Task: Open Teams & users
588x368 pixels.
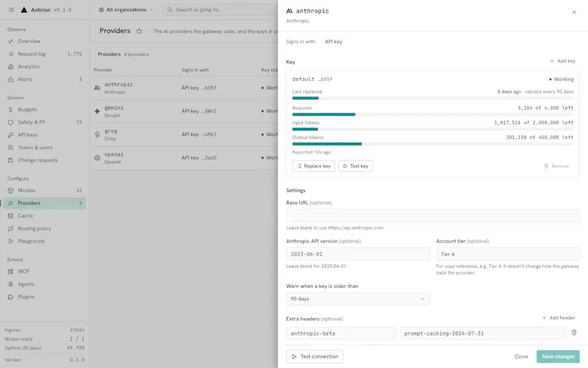Action: pos(45,148)
